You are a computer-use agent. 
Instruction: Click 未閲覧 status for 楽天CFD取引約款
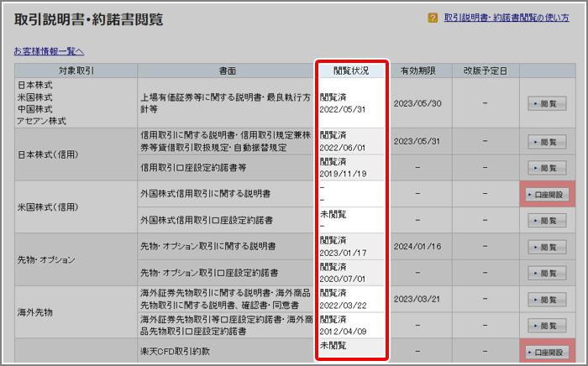tap(333, 345)
